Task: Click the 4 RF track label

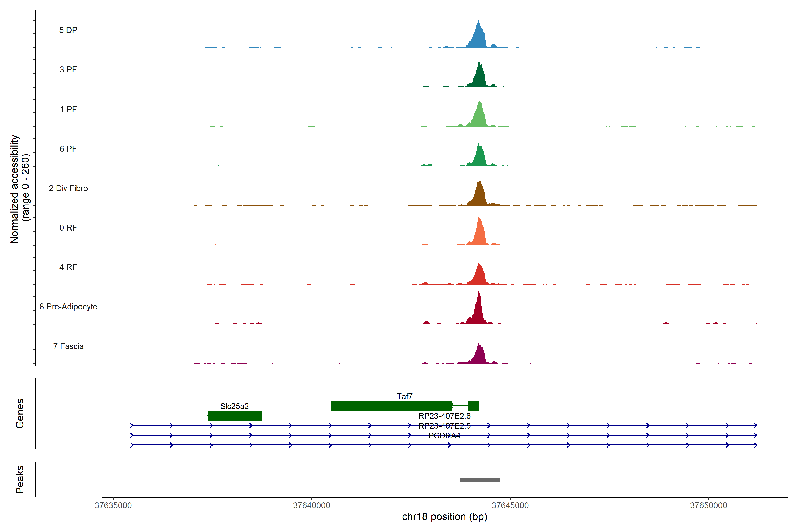Action: (68, 267)
